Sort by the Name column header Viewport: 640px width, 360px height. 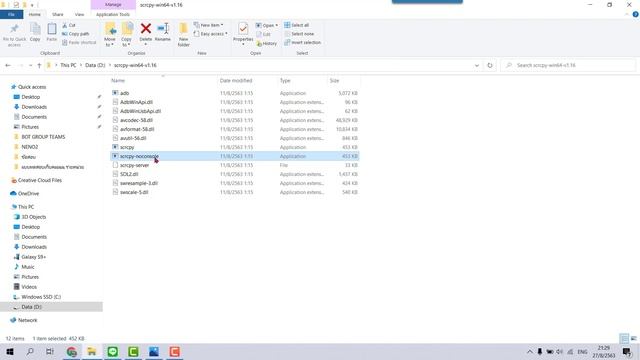(118, 80)
